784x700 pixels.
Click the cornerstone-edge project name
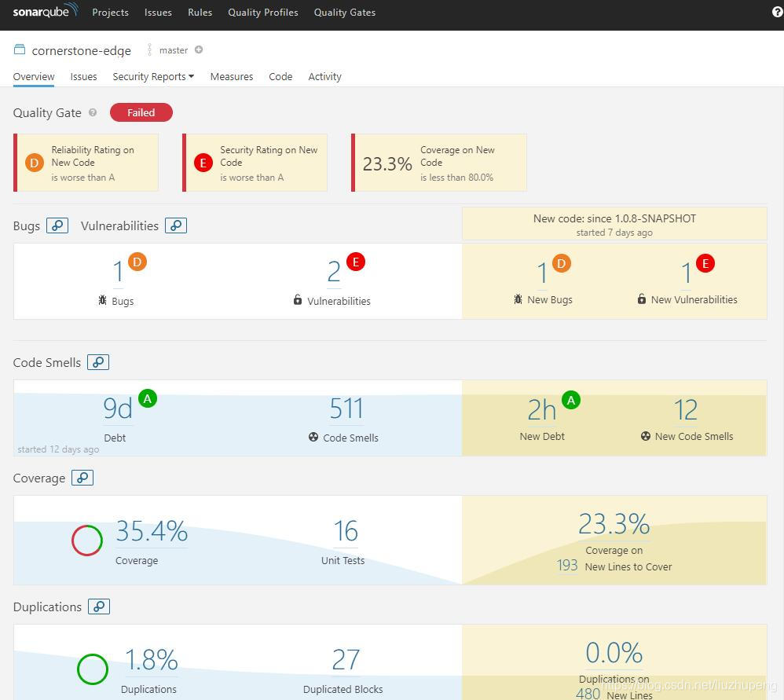(x=81, y=50)
